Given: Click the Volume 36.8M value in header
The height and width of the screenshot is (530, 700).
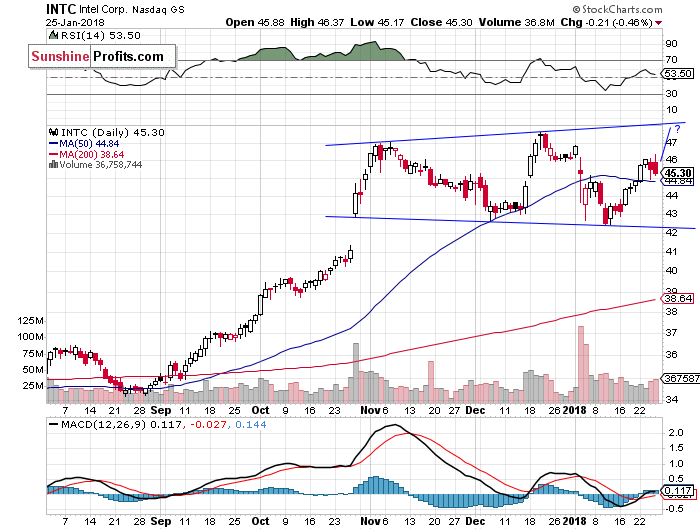Looking at the screenshot, I should 517,22.
